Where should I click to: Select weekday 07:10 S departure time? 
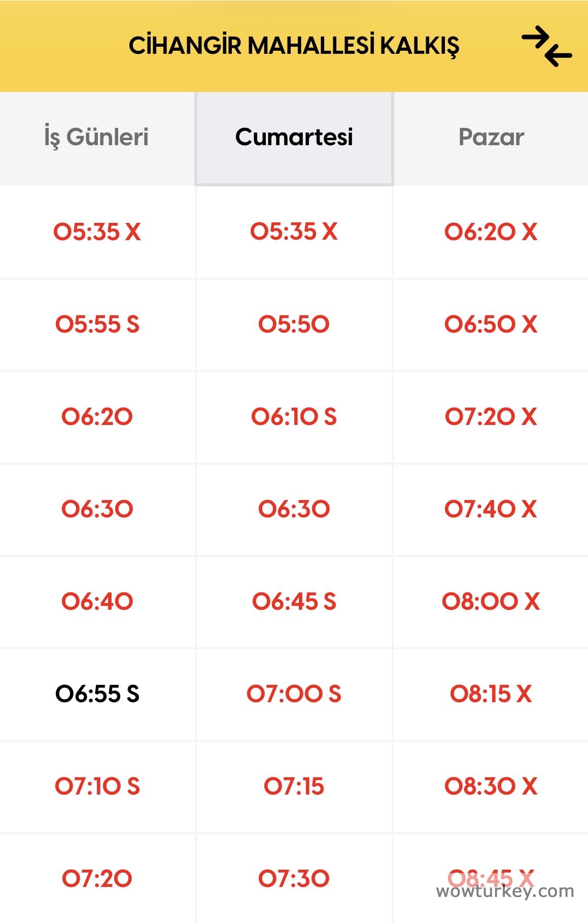tap(97, 786)
